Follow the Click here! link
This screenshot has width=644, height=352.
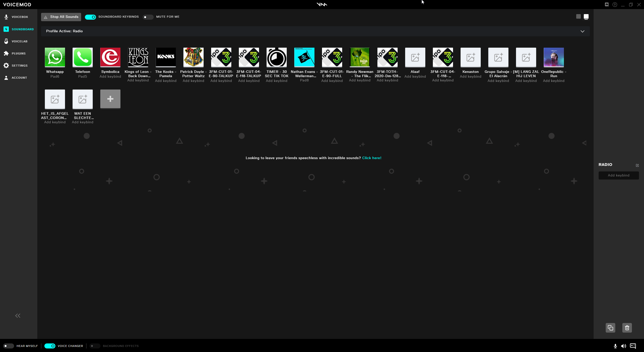[x=372, y=158]
